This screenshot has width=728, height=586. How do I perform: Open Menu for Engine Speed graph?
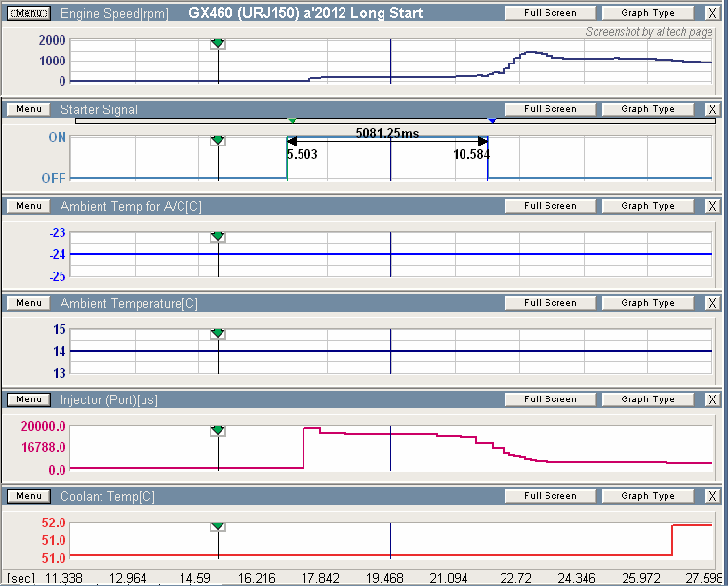point(28,13)
